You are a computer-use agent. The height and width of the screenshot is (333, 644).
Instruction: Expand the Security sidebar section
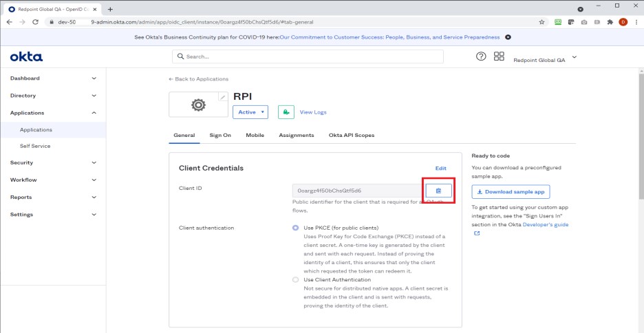point(52,163)
